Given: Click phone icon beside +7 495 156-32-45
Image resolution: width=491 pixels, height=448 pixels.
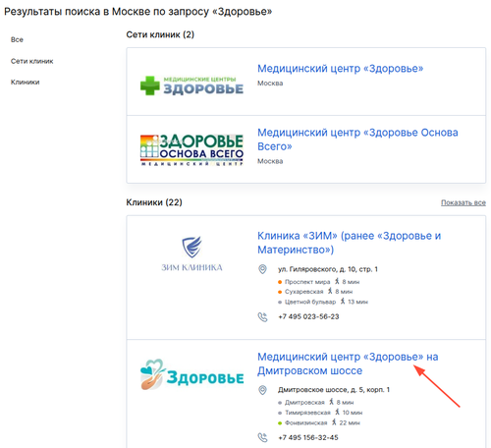Looking at the screenshot, I should click(x=262, y=437).
